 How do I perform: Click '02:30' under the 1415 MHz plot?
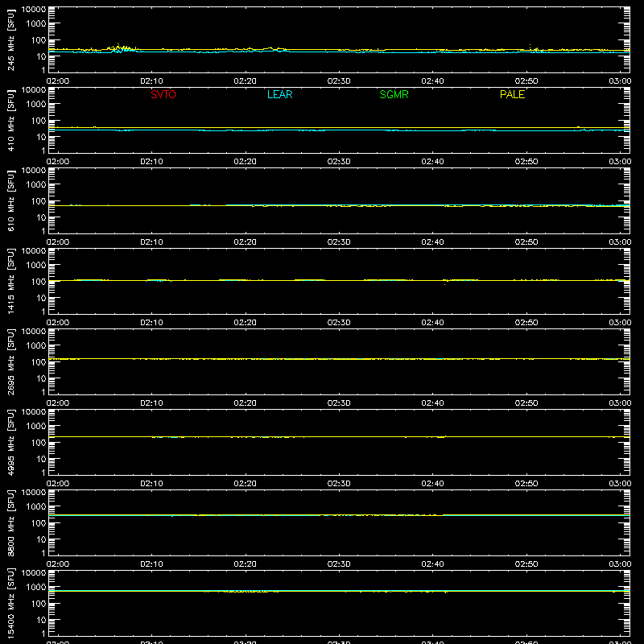[x=339, y=323]
